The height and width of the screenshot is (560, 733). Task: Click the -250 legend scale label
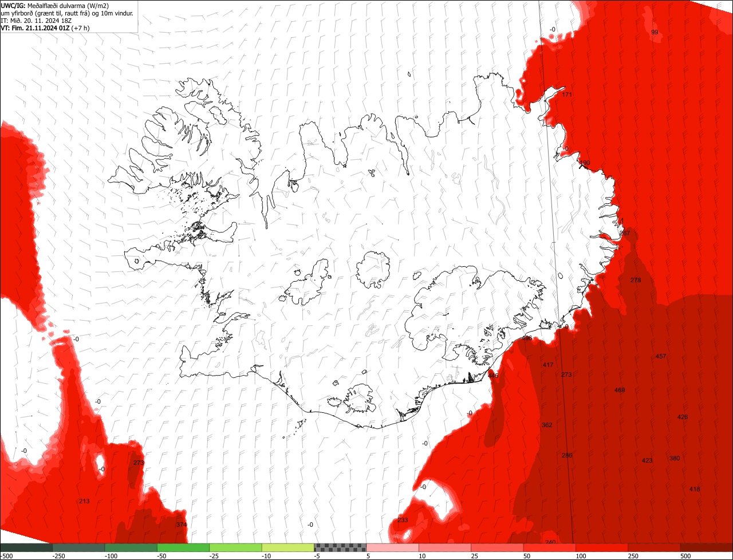click(58, 556)
